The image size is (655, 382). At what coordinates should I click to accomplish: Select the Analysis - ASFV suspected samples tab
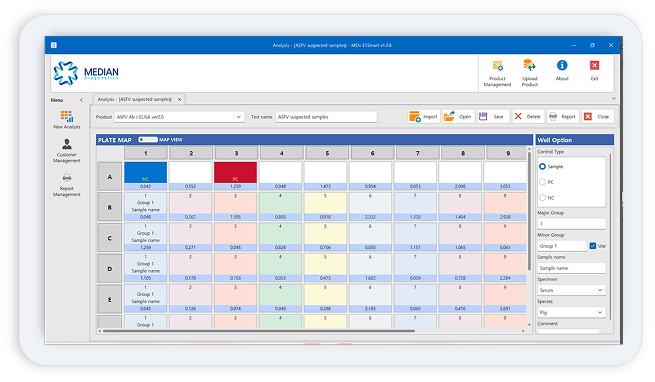click(x=135, y=99)
